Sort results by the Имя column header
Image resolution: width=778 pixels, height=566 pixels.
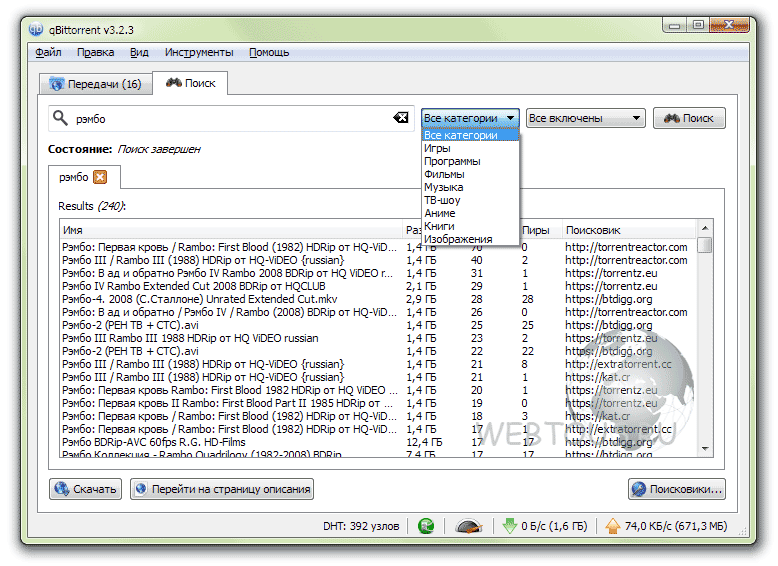pyautogui.click(x=231, y=230)
